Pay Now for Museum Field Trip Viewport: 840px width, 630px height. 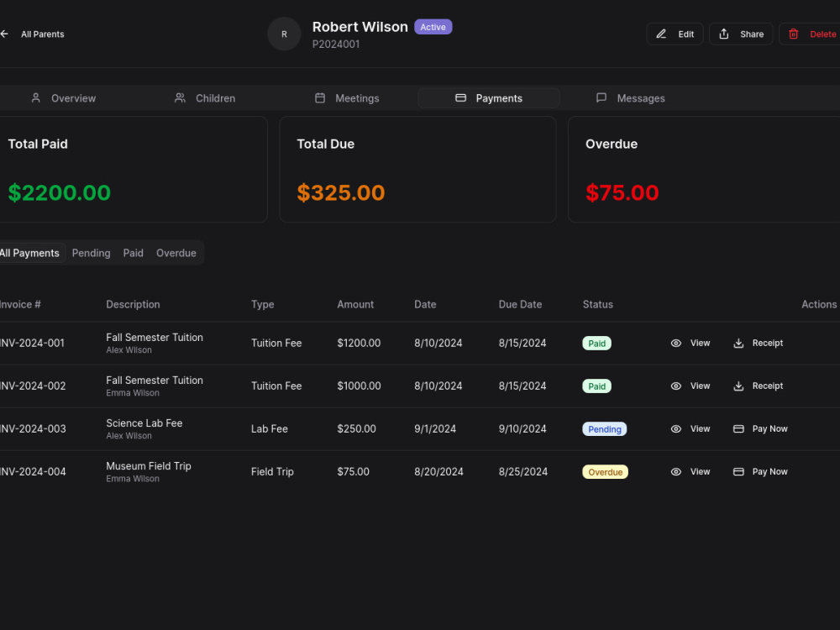[x=769, y=472]
